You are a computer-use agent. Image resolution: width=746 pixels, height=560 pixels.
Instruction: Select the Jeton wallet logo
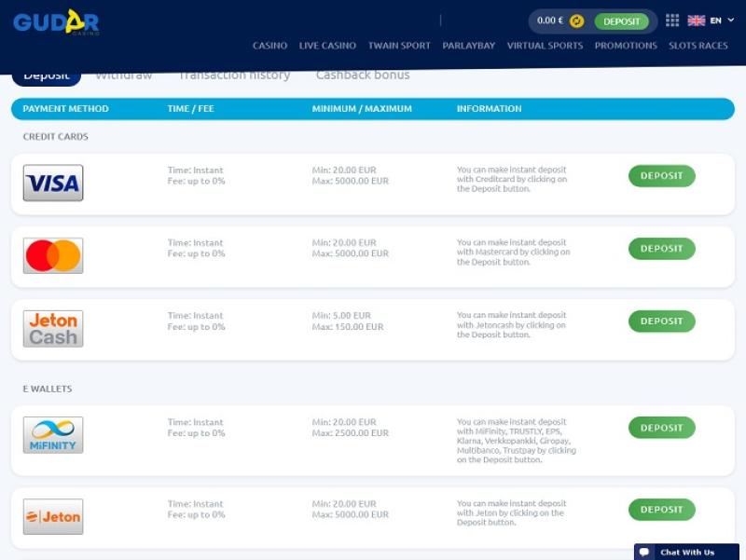(x=53, y=516)
